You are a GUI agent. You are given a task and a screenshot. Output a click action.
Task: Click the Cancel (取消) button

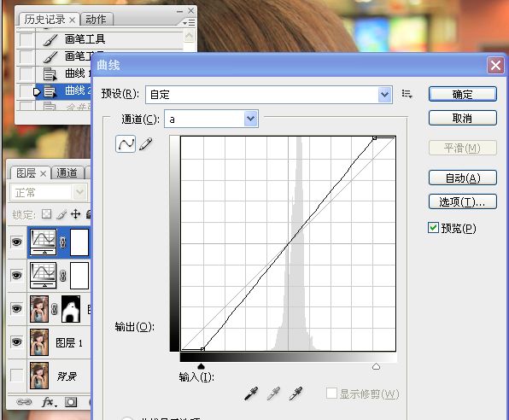click(x=463, y=118)
